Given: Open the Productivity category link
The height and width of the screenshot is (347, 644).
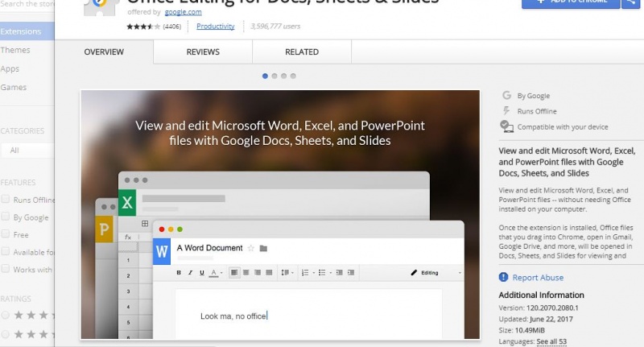Looking at the screenshot, I should coord(215,27).
